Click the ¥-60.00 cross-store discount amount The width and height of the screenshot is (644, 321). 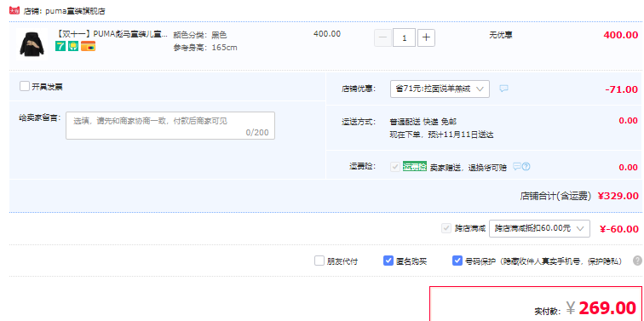[x=619, y=229]
